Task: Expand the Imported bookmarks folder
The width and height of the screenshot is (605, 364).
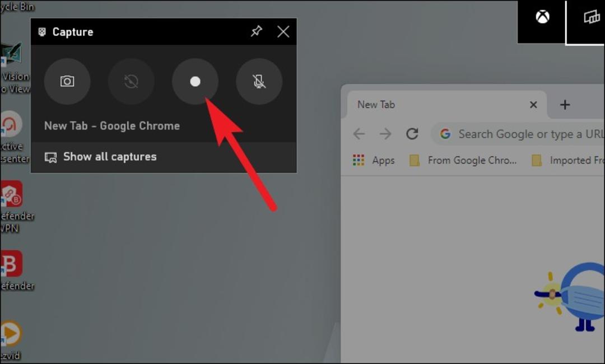Action: click(x=567, y=160)
